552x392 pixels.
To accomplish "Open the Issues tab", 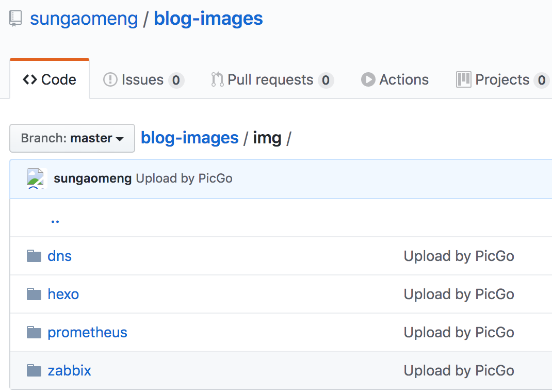I will [143, 80].
